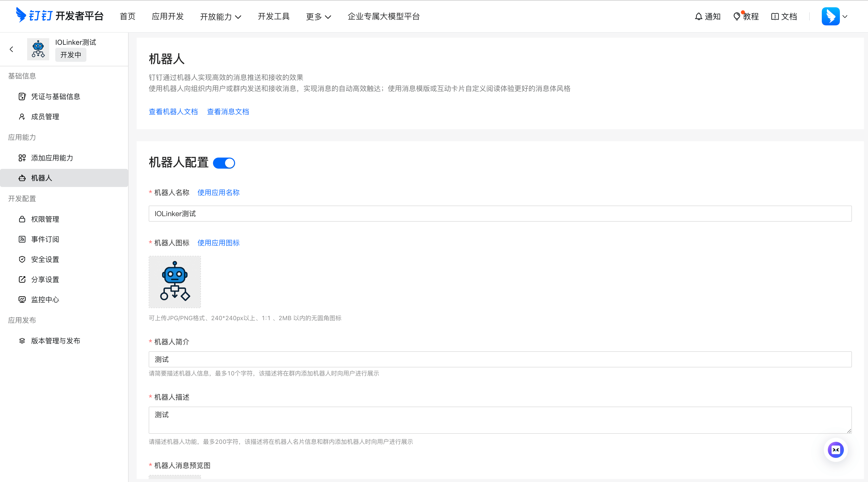Open the 文档 documentation icon
This screenshot has width=868, height=482.
click(x=784, y=16)
